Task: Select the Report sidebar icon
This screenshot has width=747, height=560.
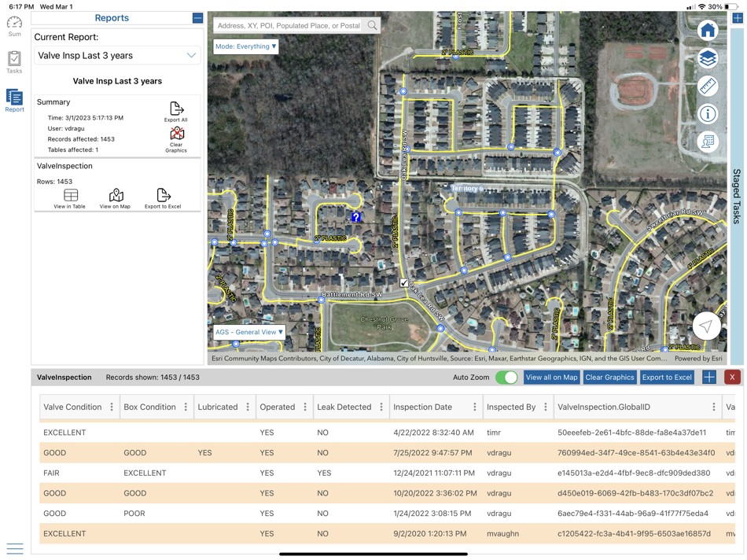Action: 14,100
